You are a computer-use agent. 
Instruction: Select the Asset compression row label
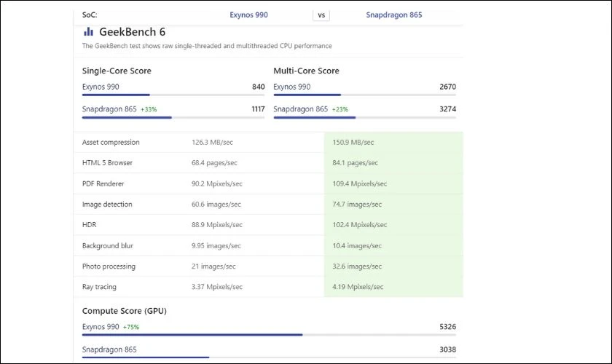point(111,143)
